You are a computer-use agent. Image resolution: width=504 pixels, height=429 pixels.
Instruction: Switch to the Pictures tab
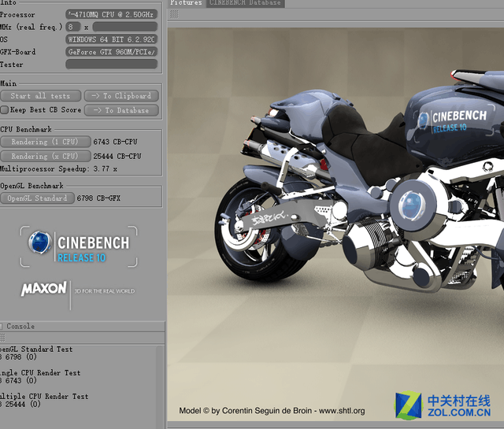186,3
